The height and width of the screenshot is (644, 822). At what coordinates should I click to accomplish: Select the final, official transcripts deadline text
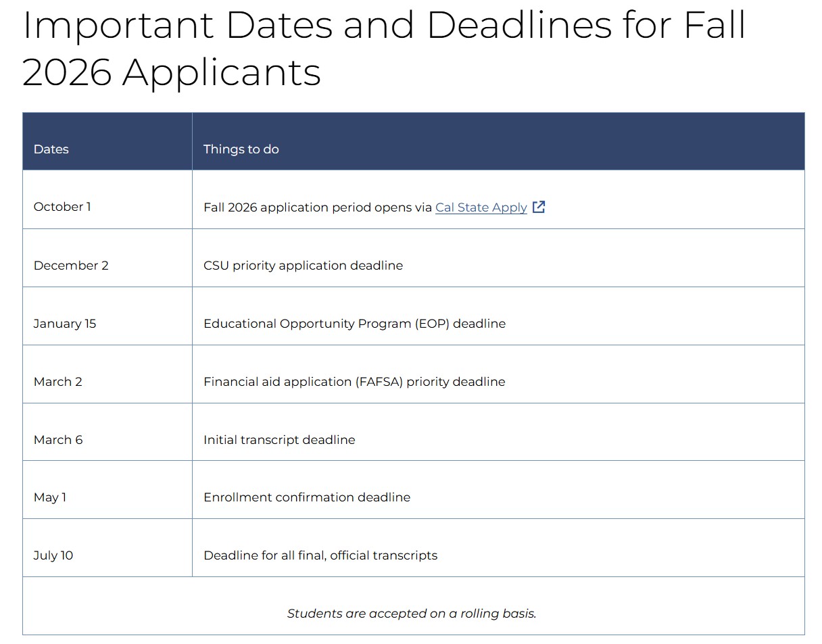coord(320,555)
